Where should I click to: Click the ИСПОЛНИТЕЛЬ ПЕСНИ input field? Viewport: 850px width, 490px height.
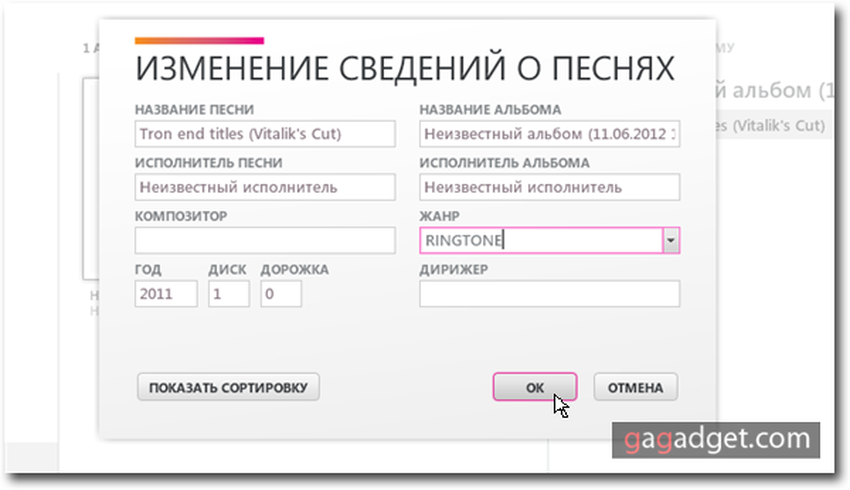(265, 188)
